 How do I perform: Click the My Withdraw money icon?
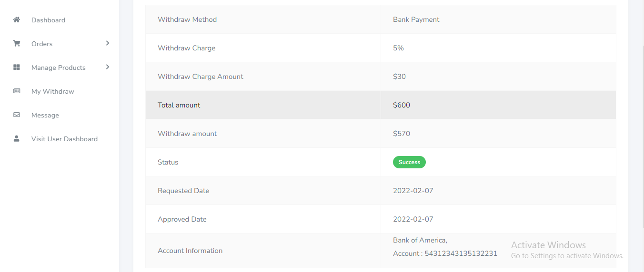click(17, 91)
